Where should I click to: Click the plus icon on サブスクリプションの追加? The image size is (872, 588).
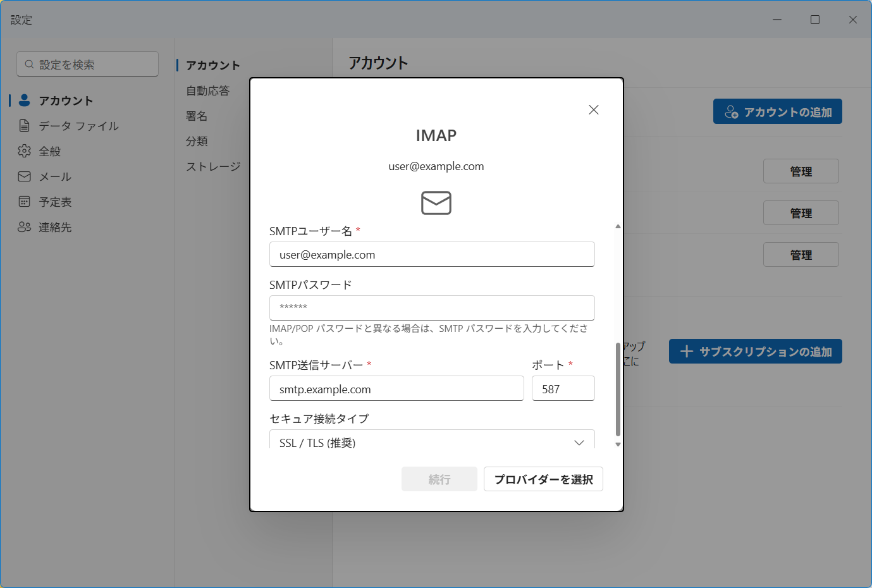[687, 351]
